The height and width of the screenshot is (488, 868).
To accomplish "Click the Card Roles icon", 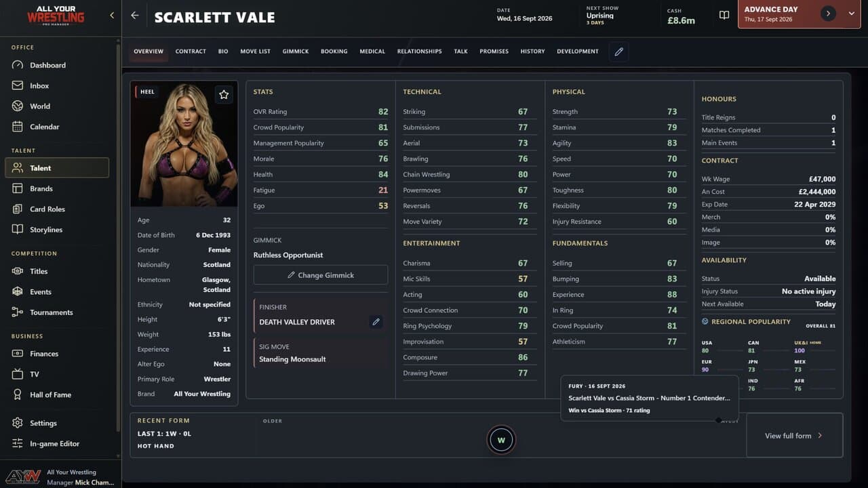I will (x=18, y=209).
